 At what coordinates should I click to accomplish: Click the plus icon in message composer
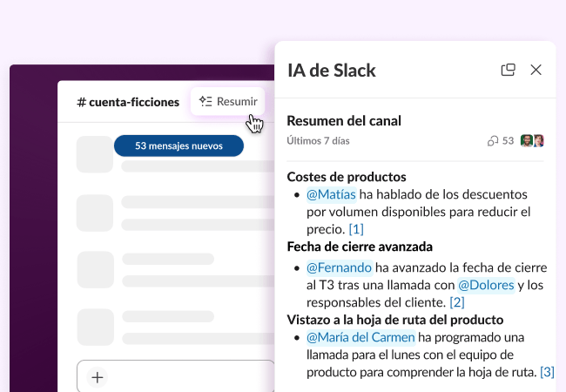coord(98,377)
